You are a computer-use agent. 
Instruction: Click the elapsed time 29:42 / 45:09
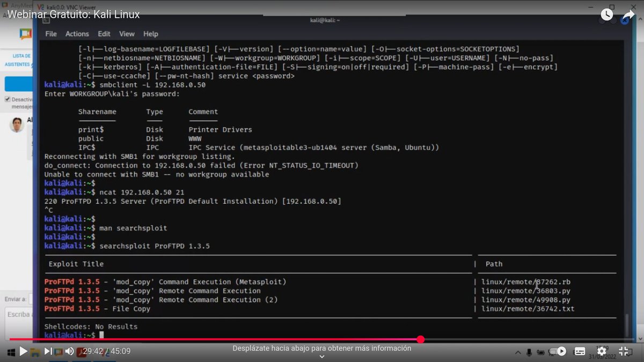pyautogui.click(x=106, y=351)
